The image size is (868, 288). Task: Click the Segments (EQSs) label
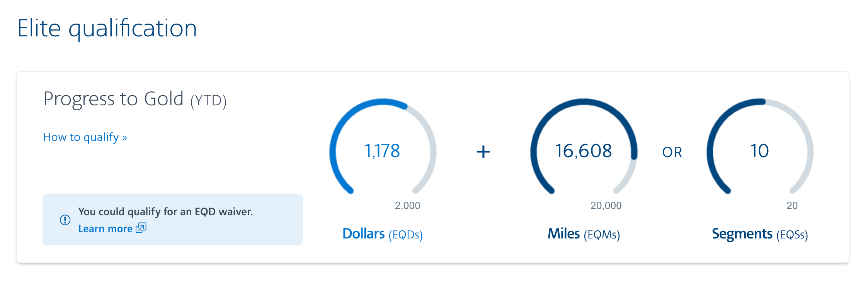(x=760, y=234)
